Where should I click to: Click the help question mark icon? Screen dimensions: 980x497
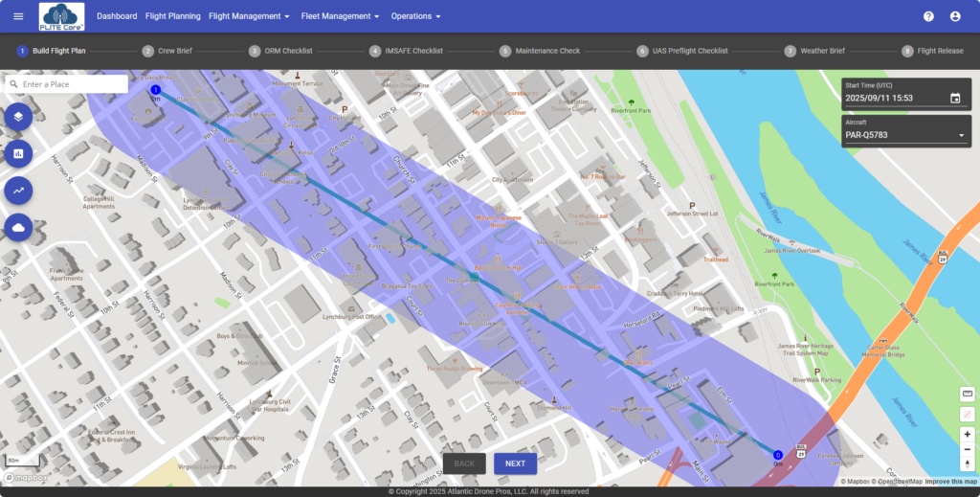coord(928,16)
